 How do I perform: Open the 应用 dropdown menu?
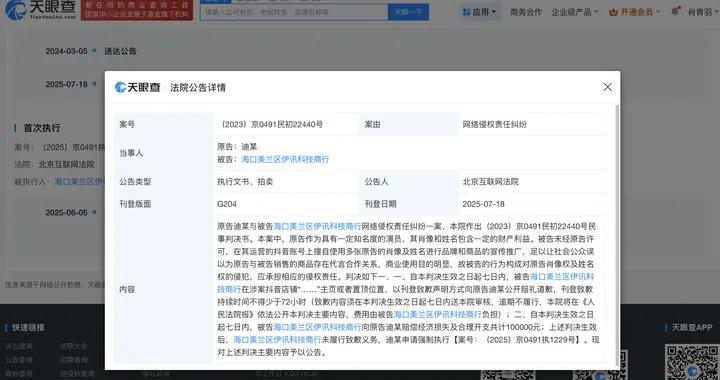(x=480, y=12)
